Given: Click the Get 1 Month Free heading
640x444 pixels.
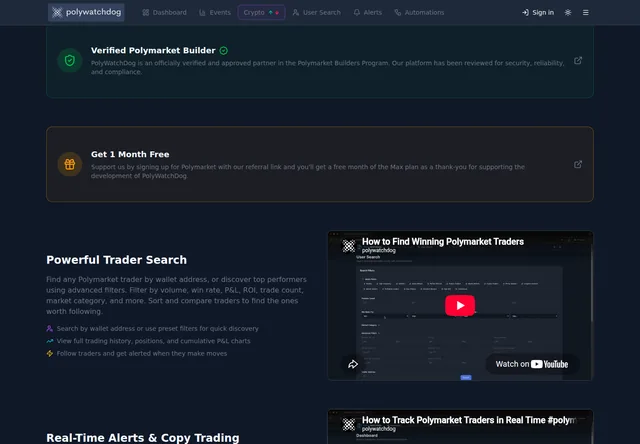Looking at the screenshot, I should pyautogui.click(x=130, y=154).
